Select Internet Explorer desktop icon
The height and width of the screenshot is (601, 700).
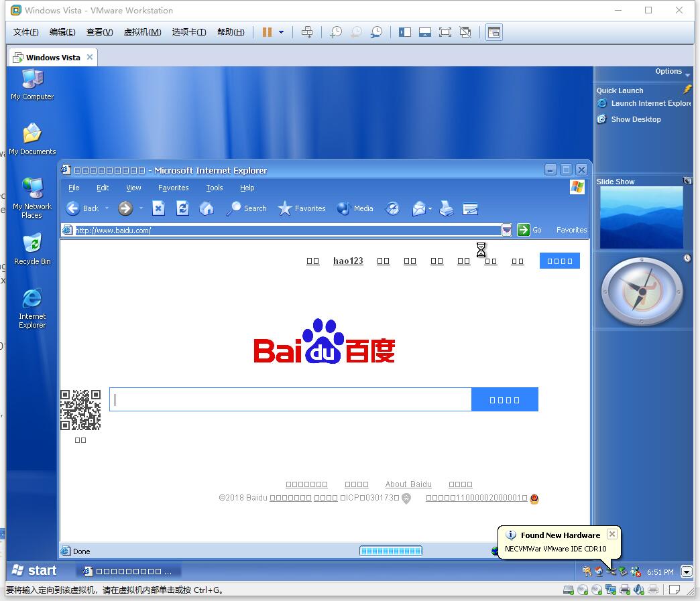(x=32, y=308)
